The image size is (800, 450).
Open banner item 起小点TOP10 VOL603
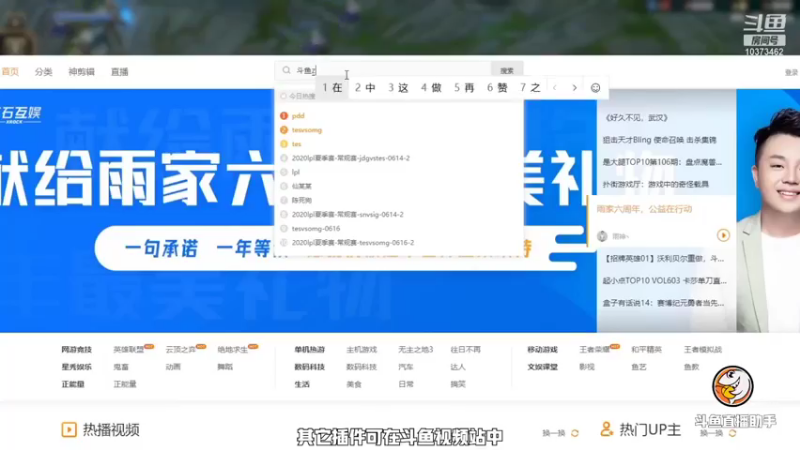point(664,281)
